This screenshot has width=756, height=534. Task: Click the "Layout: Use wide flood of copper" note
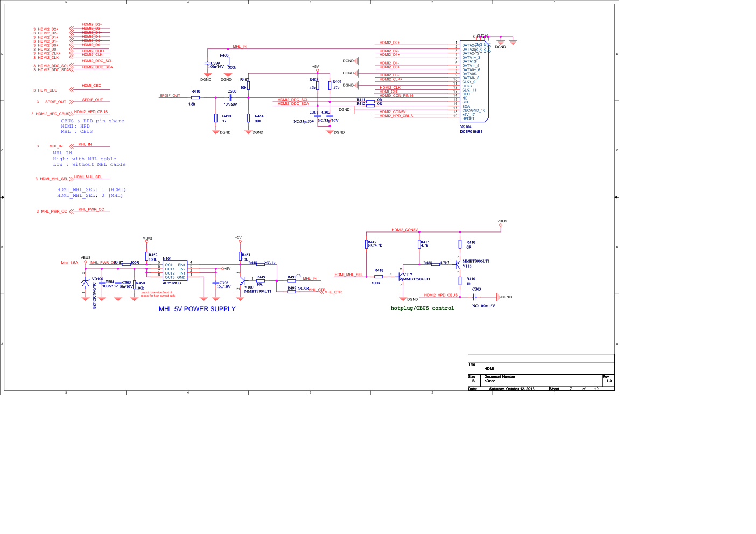(158, 294)
